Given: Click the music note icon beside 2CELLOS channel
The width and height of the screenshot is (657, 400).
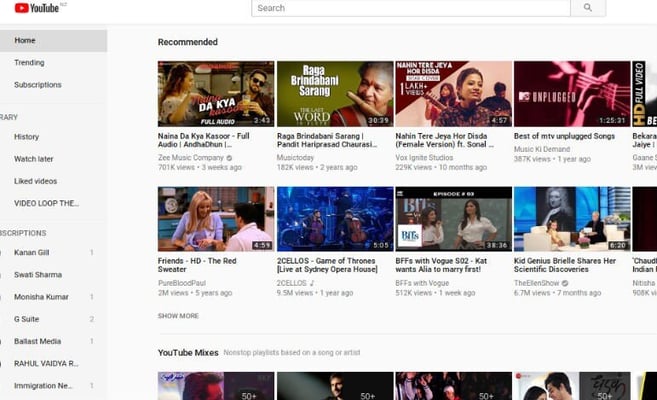Looking at the screenshot, I should tap(311, 283).
